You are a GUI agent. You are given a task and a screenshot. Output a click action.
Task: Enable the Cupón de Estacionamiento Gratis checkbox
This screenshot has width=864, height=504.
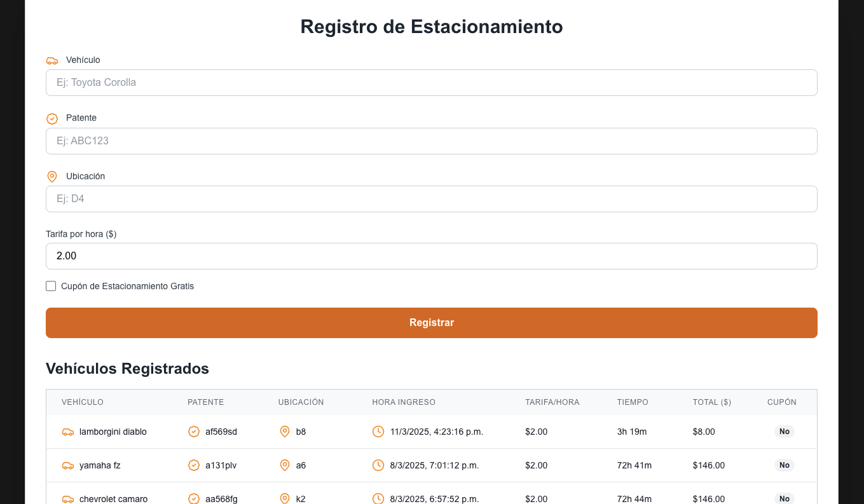[x=51, y=286]
